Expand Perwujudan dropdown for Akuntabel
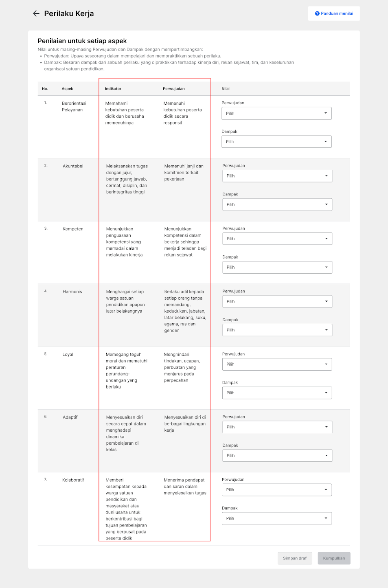Image resolution: width=388 pixels, height=588 pixels. click(277, 176)
